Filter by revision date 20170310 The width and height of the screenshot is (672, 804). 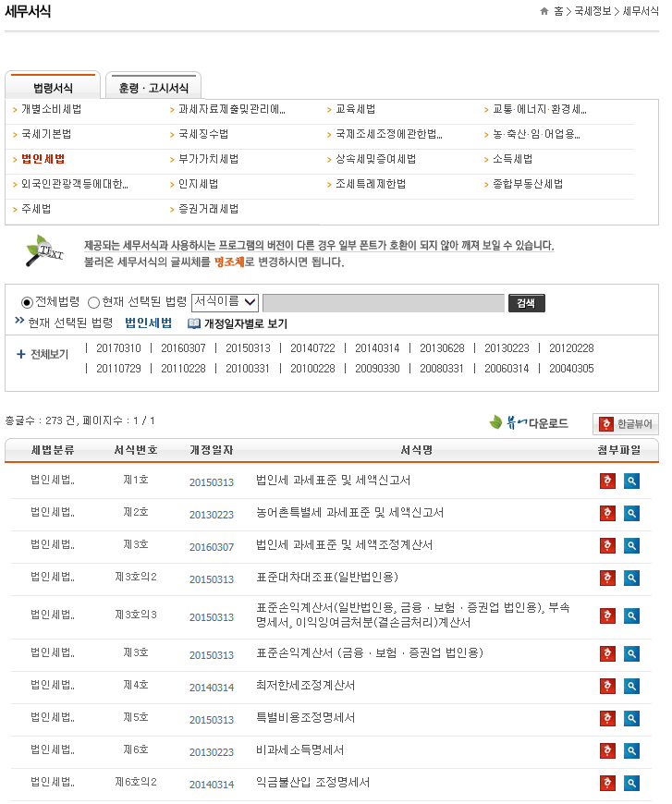[118, 348]
